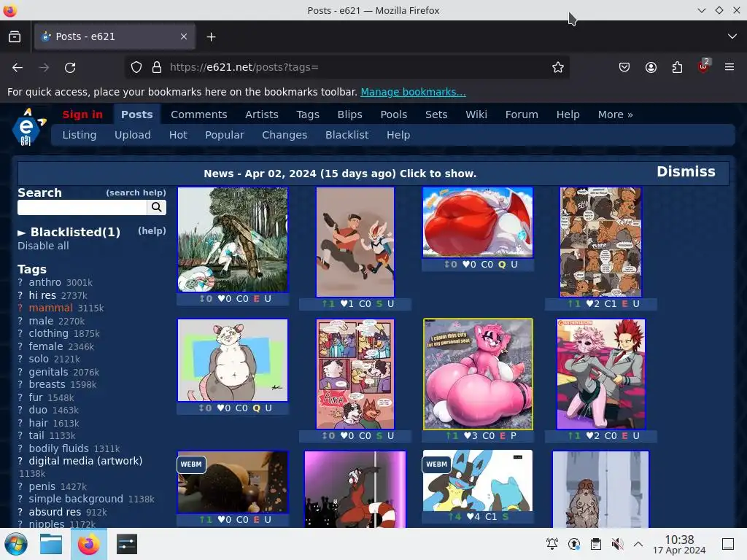Click the Firefox back arrow button
The width and height of the screenshot is (747, 560).
[x=18, y=68]
